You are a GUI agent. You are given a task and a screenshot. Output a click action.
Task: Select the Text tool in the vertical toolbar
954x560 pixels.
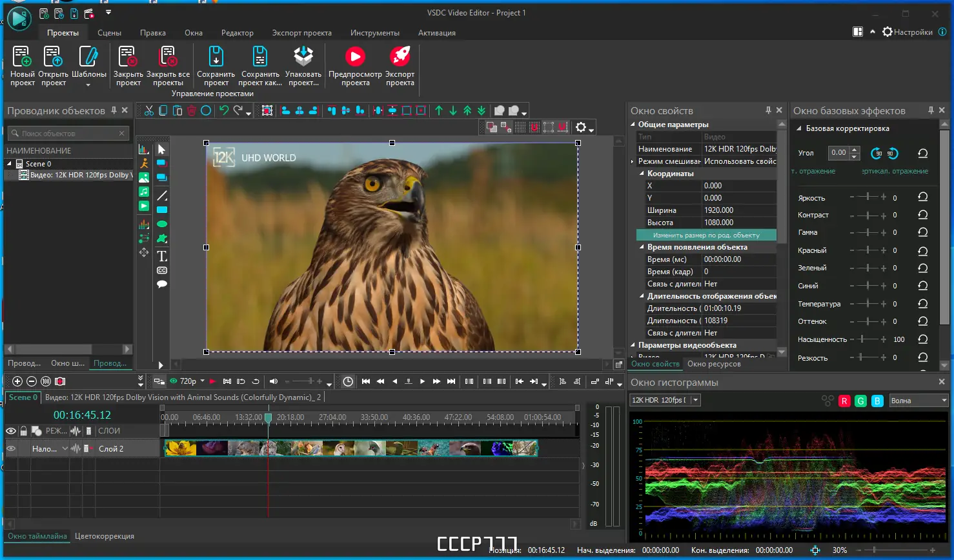click(162, 256)
